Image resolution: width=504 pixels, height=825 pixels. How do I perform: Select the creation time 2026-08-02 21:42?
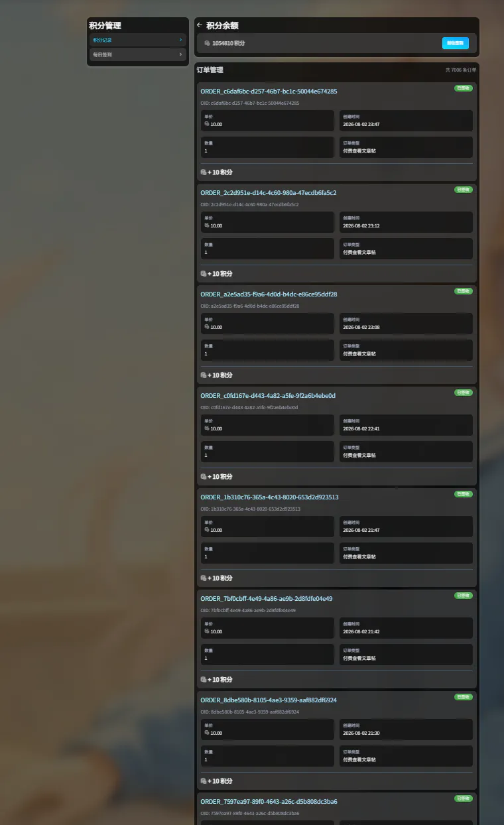coord(361,631)
